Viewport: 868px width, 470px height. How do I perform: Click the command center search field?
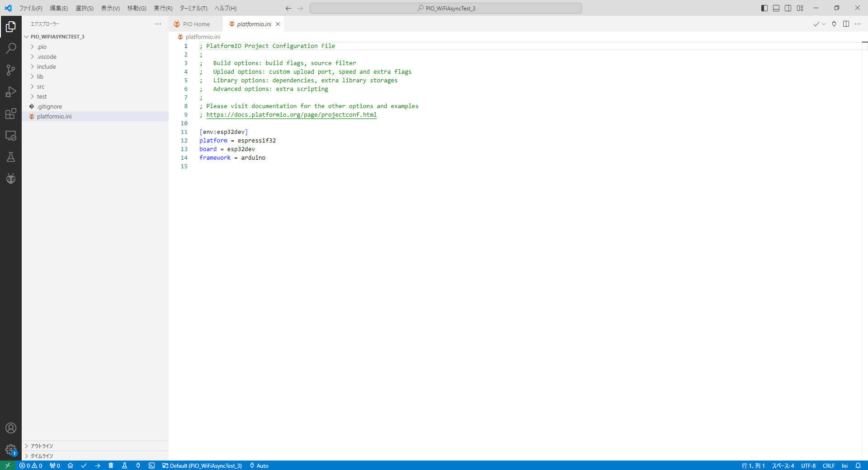click(x=445, y=8)
